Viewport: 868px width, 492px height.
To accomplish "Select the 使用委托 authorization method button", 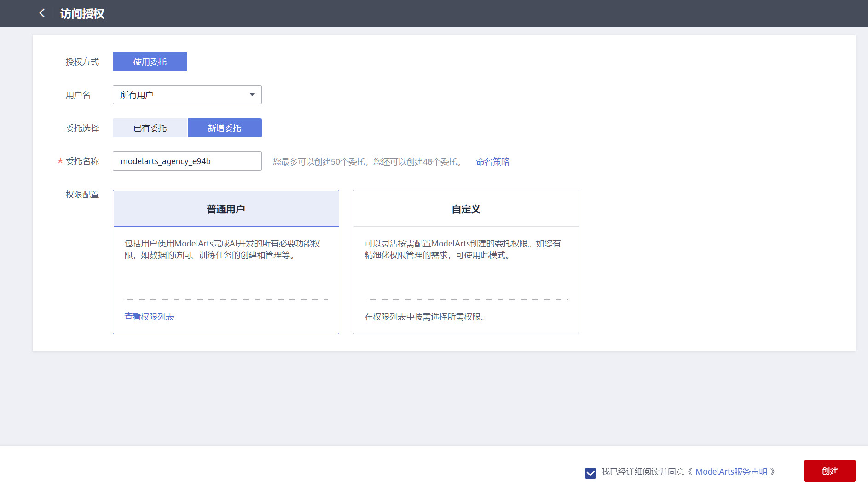I will pyautogui.click(x=150, y=62).
